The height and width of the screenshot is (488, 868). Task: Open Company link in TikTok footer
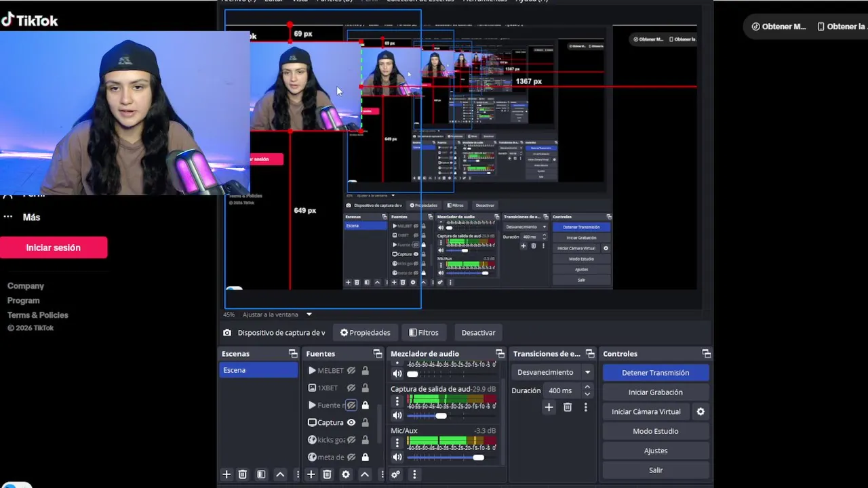pyautogui.click(x=26, y=286)
